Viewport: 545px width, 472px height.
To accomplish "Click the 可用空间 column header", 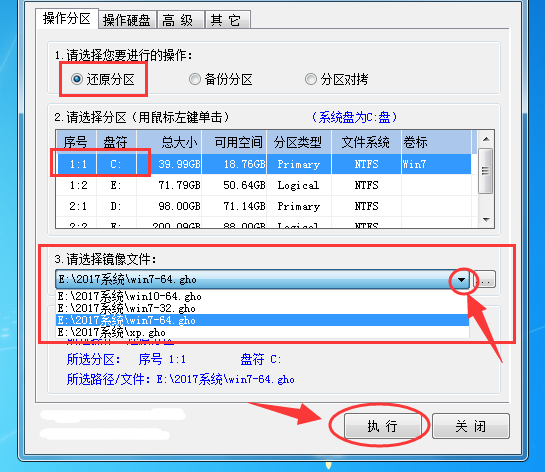I will click(x=234, y=142).
